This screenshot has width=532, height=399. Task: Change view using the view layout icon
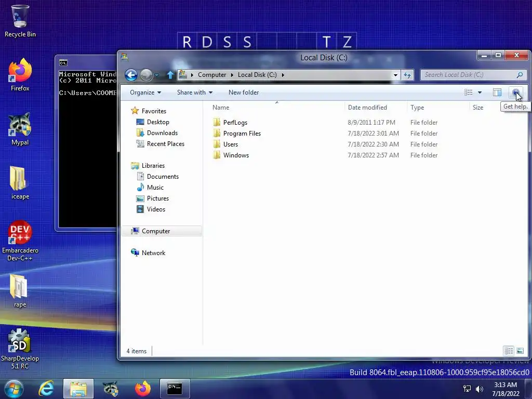tap(468, 92)
